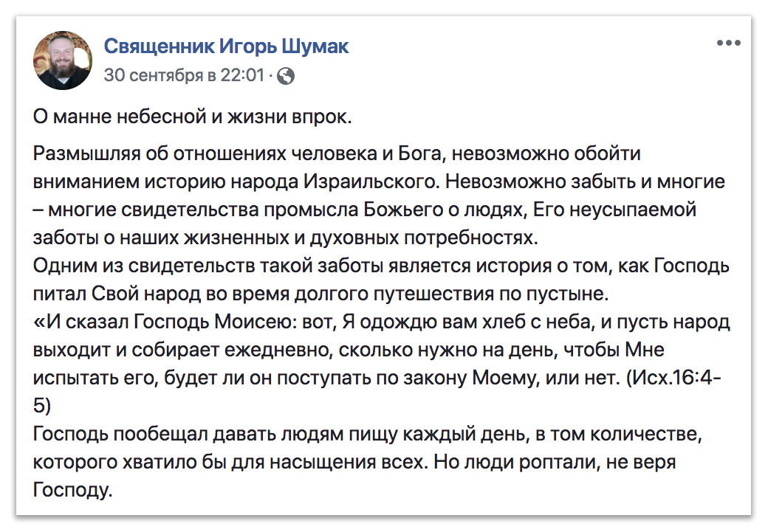
Task: Open the post via the 30 сентября в 22:01 timestamp
Action: (x=184, y=75)
